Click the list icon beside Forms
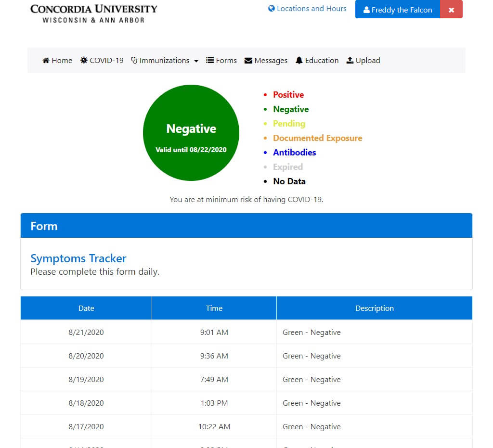The height and width of the screenshot is (448, 493). 210,60
